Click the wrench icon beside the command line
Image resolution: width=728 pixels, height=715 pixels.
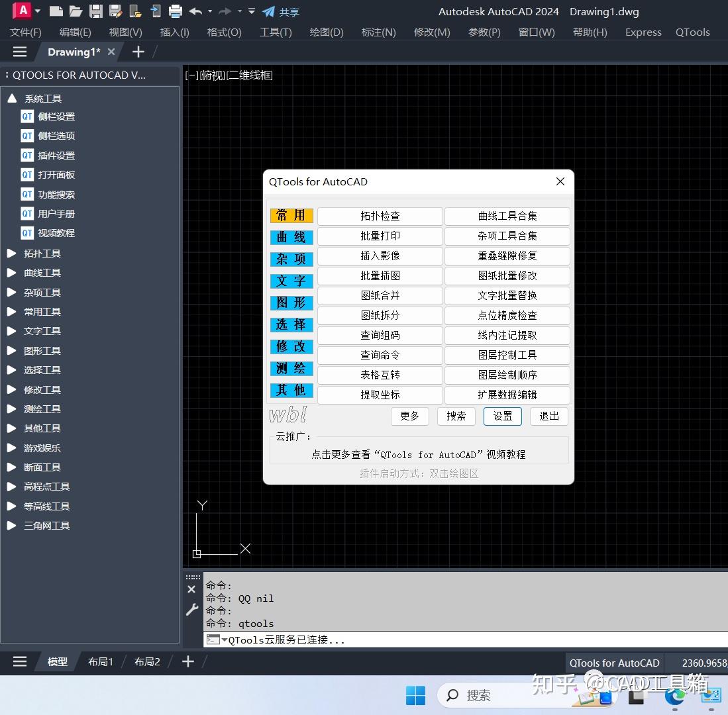(x=192, y=608)
